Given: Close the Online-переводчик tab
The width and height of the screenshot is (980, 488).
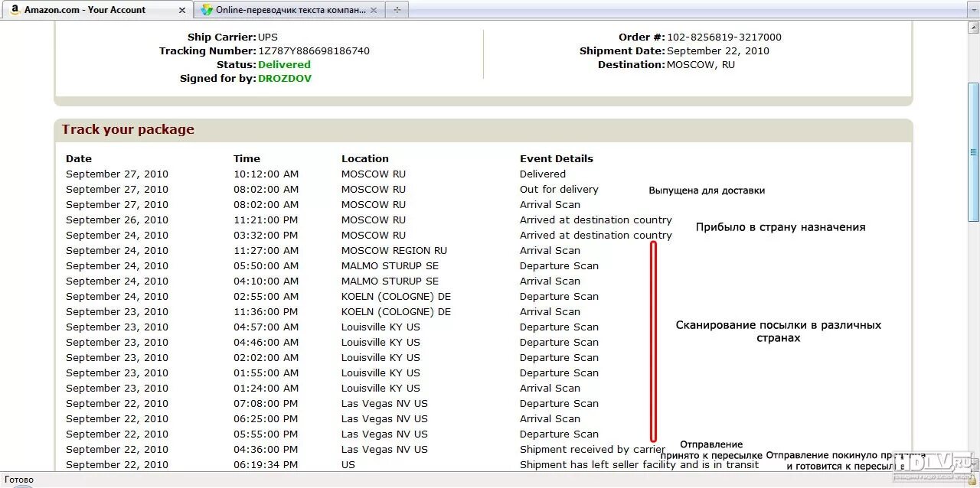Looking at the screenshot, I should tap(374, 11).
